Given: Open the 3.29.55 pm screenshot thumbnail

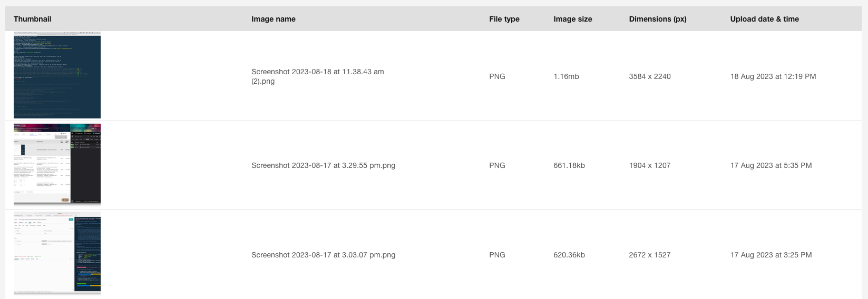Looking at the screenshot, I should [x=57, y=165].
